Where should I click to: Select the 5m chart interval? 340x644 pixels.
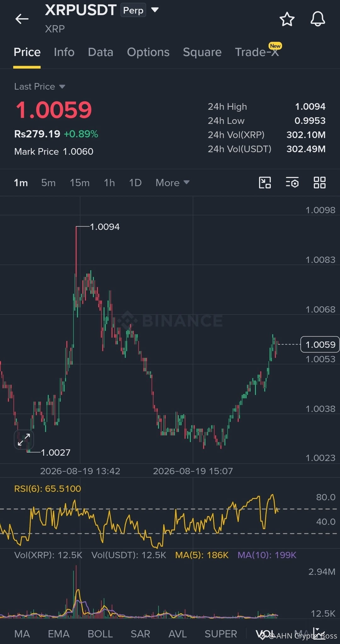pos(48,183)
